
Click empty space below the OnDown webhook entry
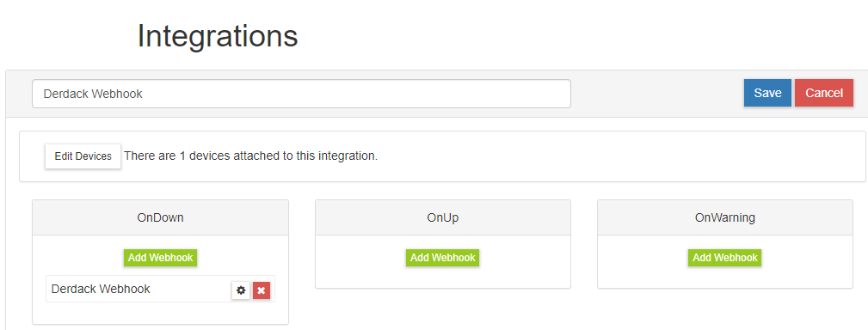(x=161, y=313)
